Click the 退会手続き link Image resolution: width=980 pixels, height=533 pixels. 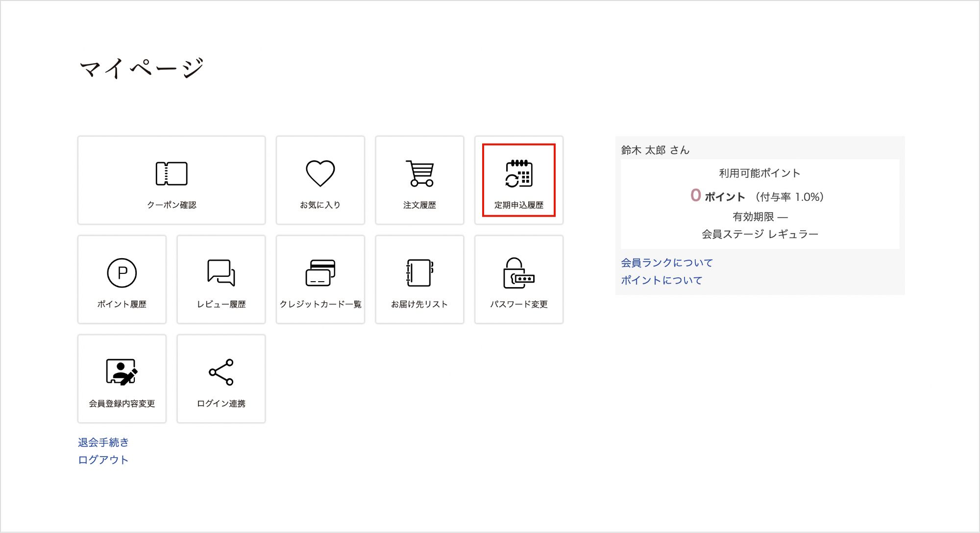pyautogui.click(x=103, y=442)
